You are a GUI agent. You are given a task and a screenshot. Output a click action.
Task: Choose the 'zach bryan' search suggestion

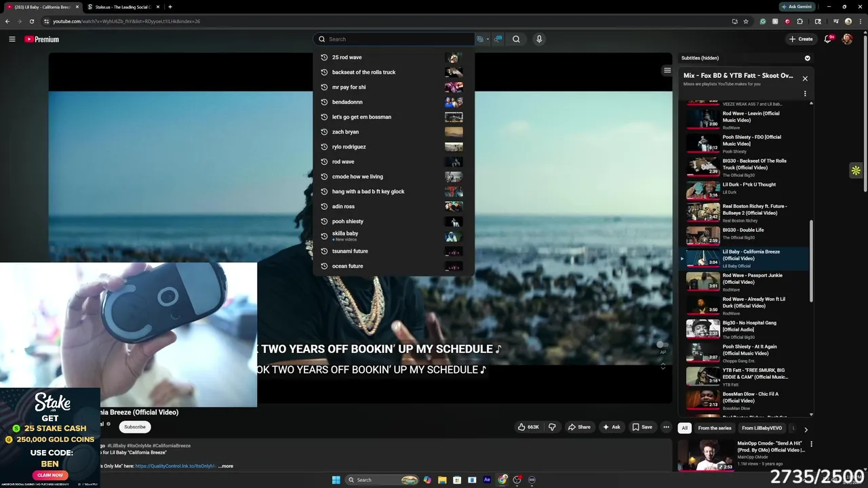pos(393,132)
